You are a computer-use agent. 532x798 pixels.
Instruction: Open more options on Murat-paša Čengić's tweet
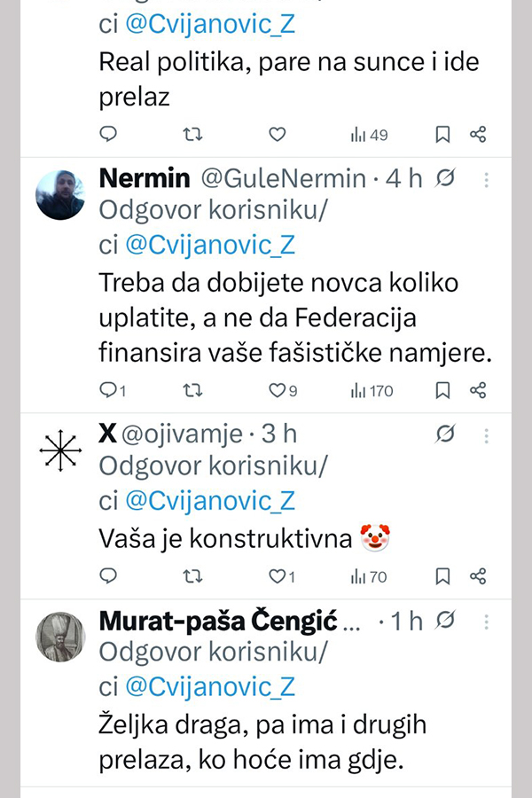point(486,621)
